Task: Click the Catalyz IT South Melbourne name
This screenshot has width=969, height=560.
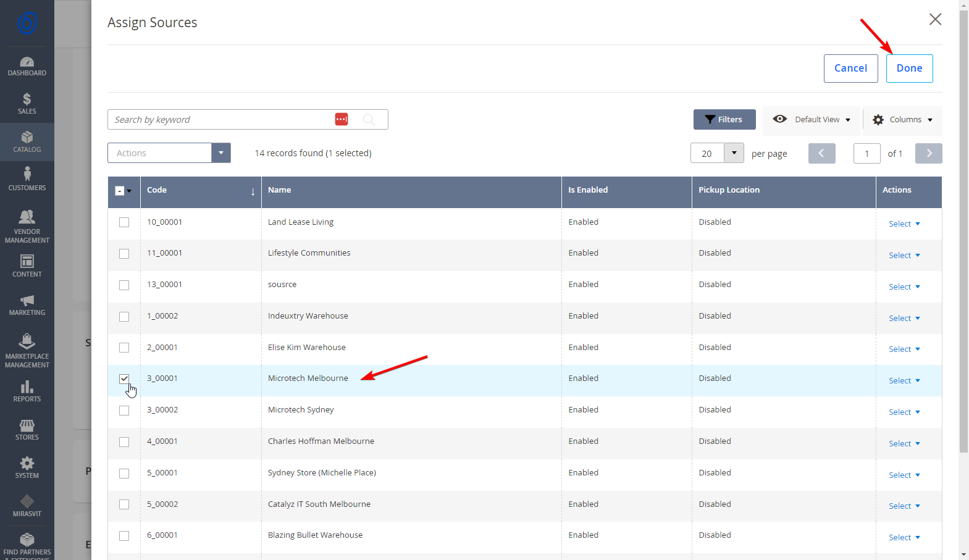Action: tap(319, 504)
